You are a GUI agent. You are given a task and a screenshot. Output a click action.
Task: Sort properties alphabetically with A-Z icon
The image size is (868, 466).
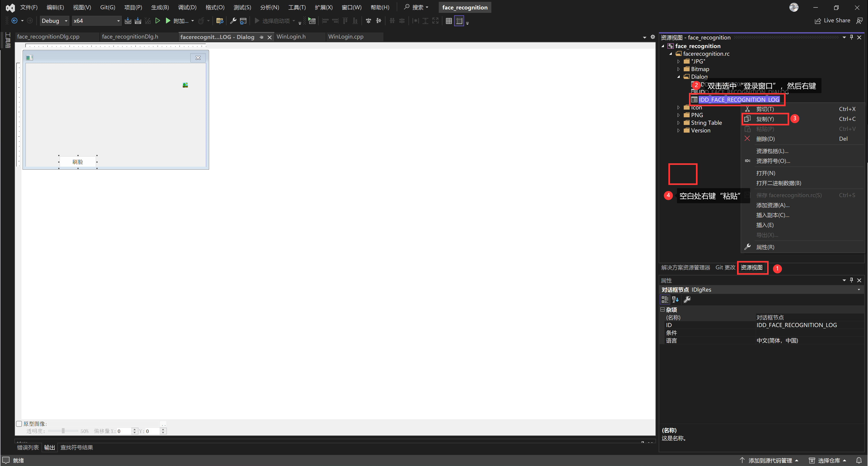pos(675,299)
